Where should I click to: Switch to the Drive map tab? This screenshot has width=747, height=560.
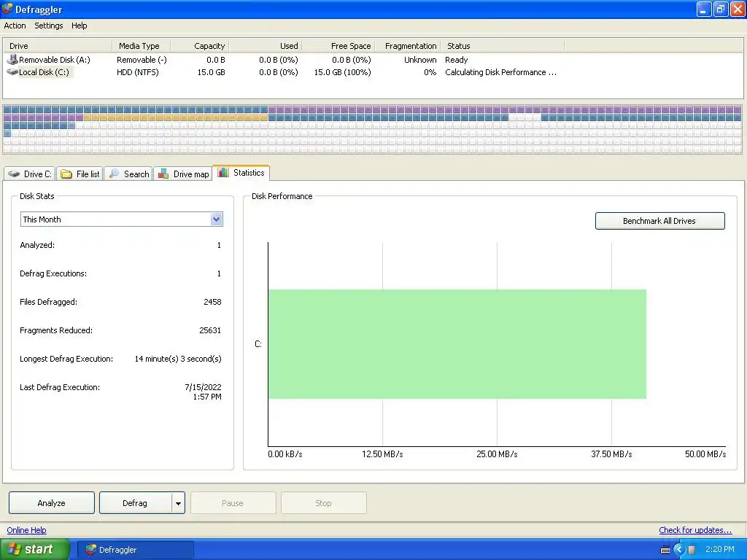click(x=184, y=174)
